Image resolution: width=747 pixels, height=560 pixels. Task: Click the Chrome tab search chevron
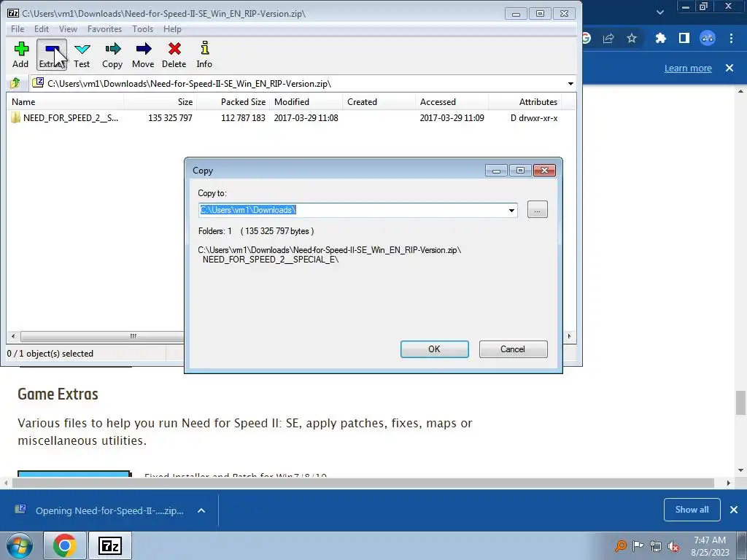click(x=659, y=12)
